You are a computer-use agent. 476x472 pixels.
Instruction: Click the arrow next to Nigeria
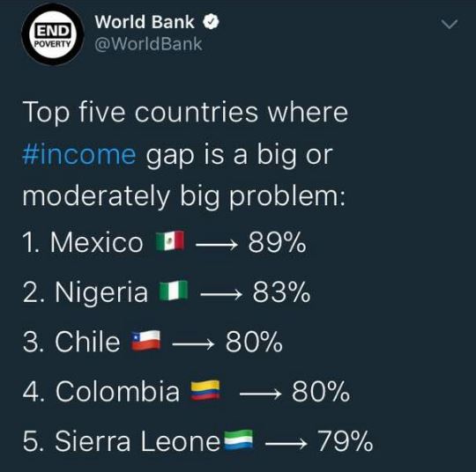[221, 293]
